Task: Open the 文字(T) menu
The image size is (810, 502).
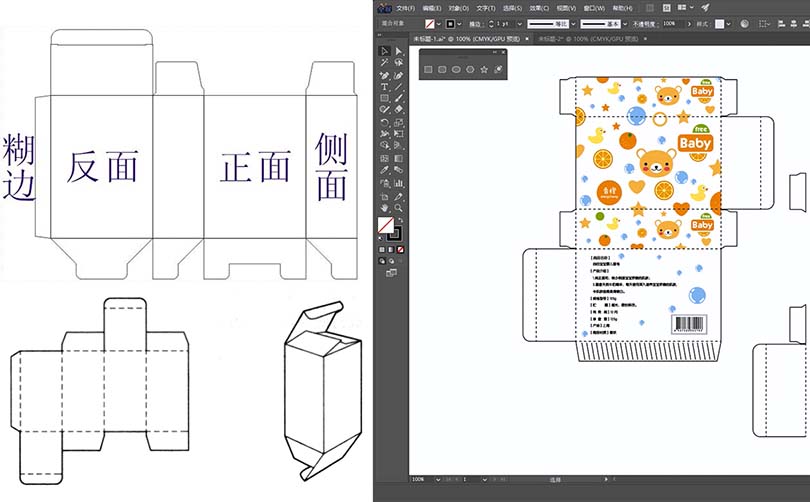Action: tap(486, 8)
